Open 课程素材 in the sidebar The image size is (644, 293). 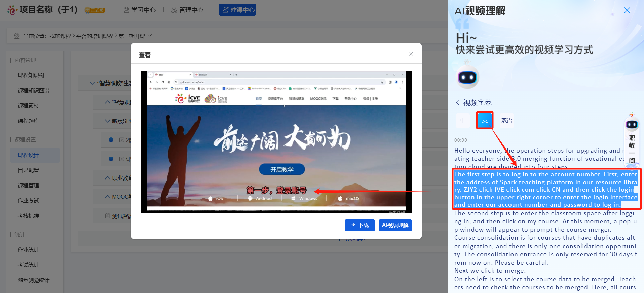pos(28,106)
